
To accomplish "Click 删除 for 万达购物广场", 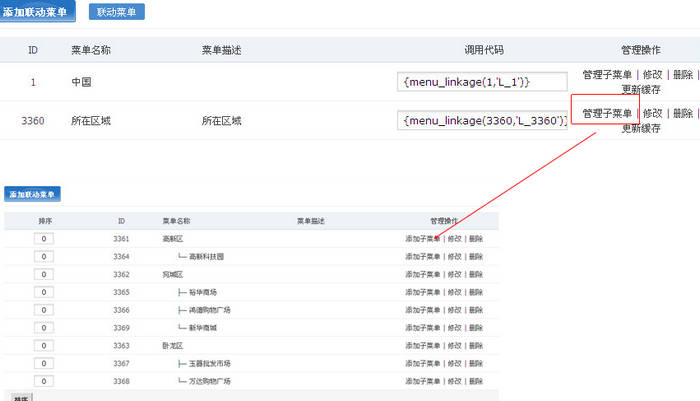I will (475, 380).
